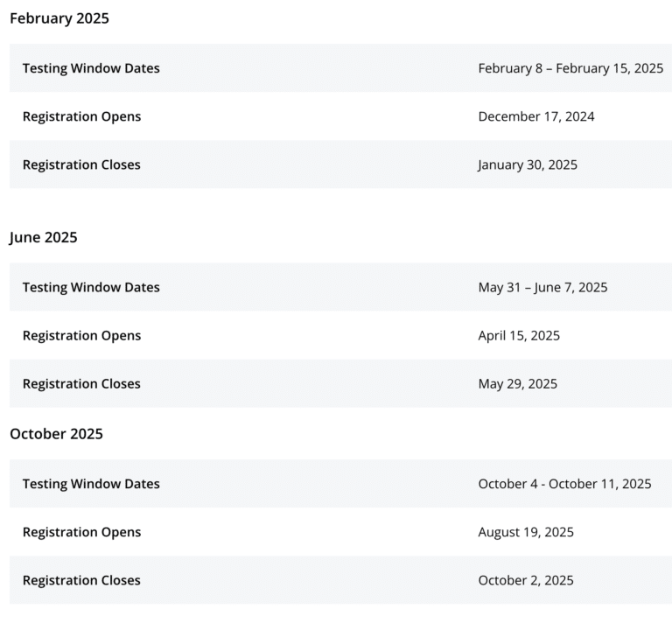The width and height of the screenshot is (672, 623).
Task: Click June's Testing Window Dates label
Action: tap(91, 288)
